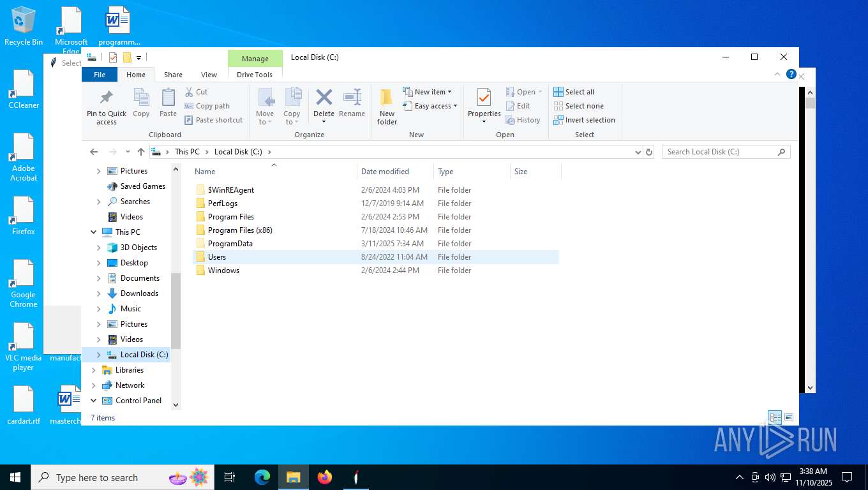The height and width of the screenshot is (490, 868).
Task: Select Downloads in navigation pane
Action: point(139,293)
